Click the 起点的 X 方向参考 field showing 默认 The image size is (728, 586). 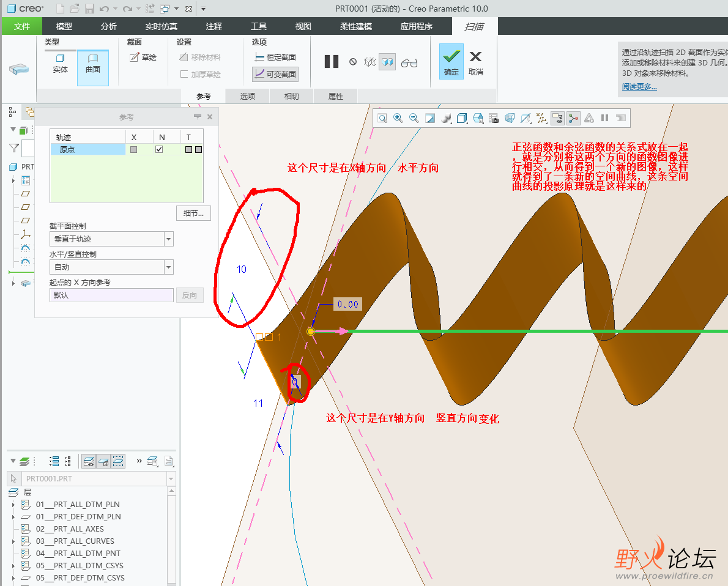click(x=111, y=295)
